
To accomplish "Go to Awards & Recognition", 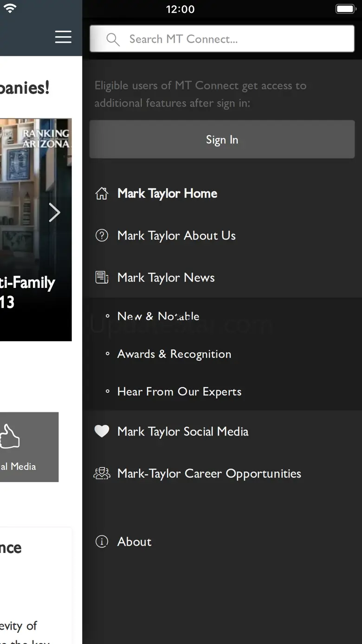I will (x=174, y=354).
